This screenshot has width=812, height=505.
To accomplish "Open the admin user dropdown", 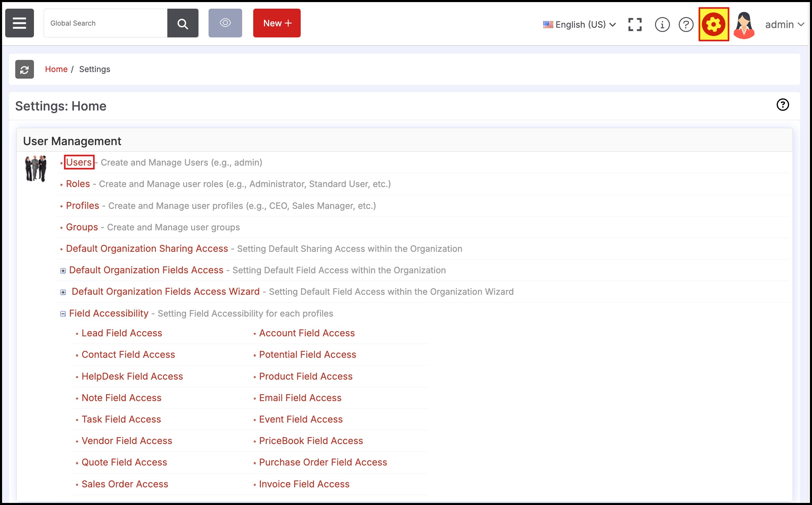I will pos(784,25).
